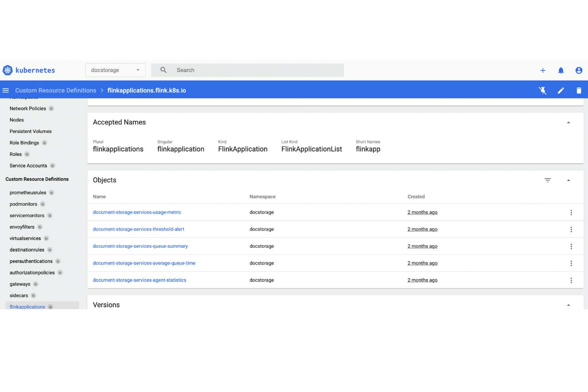Select podmonitors in sidebar
Viewport: 588px width, 392px height.
point(23,204)
